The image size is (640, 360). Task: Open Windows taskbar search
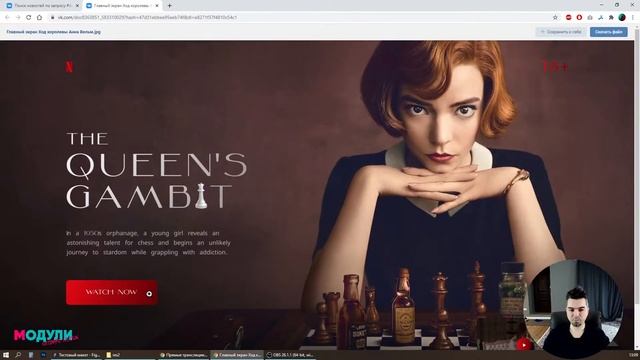tap(18, 355)
